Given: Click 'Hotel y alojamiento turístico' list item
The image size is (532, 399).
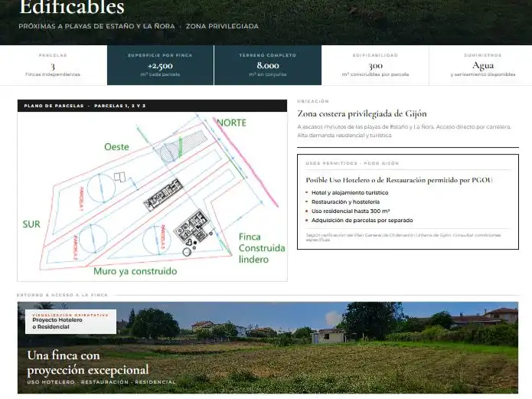Looking at the screenshot, I should [350, 192].
